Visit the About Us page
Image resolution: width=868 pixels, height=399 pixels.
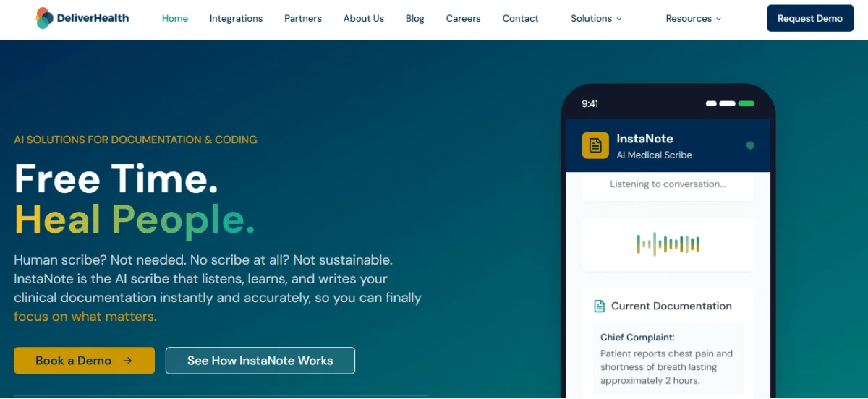pos(364,19)
